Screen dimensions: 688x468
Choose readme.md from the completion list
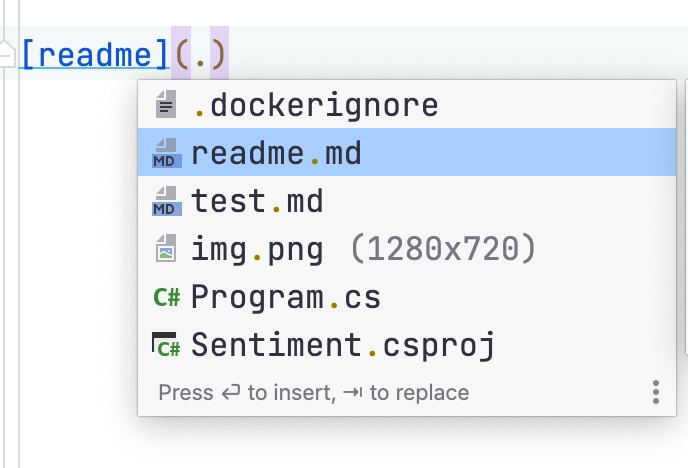(407, 152)
